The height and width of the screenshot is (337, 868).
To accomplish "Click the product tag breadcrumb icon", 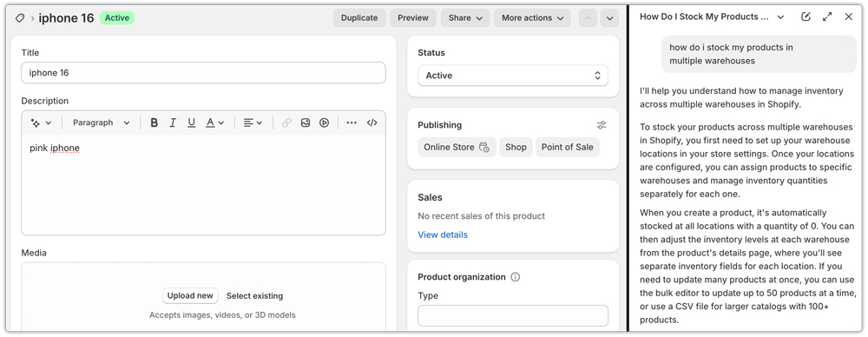I will click(x=20, y=17).
